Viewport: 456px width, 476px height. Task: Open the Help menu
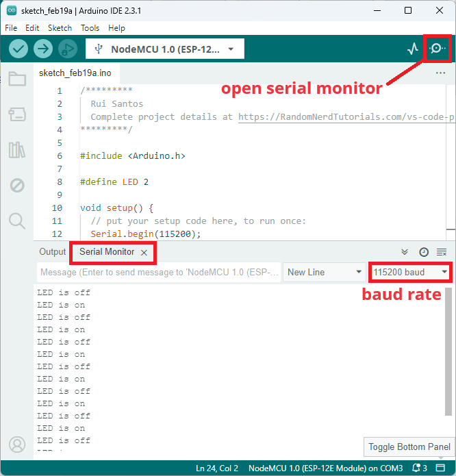point(116,28)
